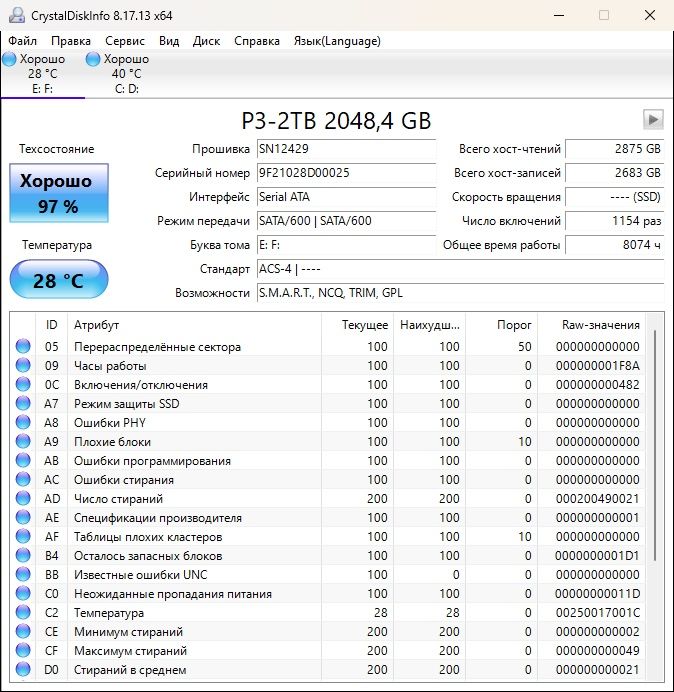
Task: Click the Прошивка field SN12429
Action: (x=346, y=149)
